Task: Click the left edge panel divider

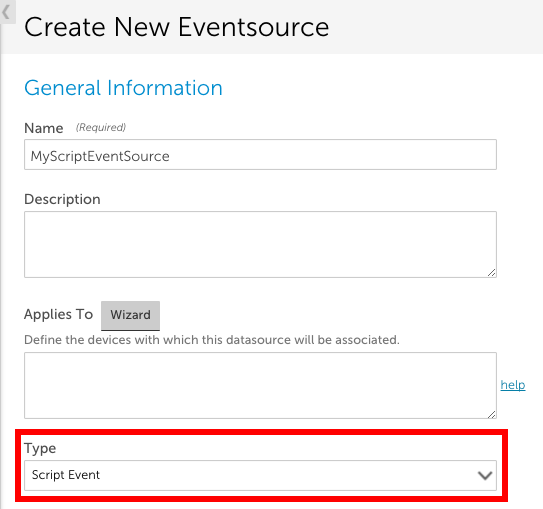Action: [x=1, y=277]
